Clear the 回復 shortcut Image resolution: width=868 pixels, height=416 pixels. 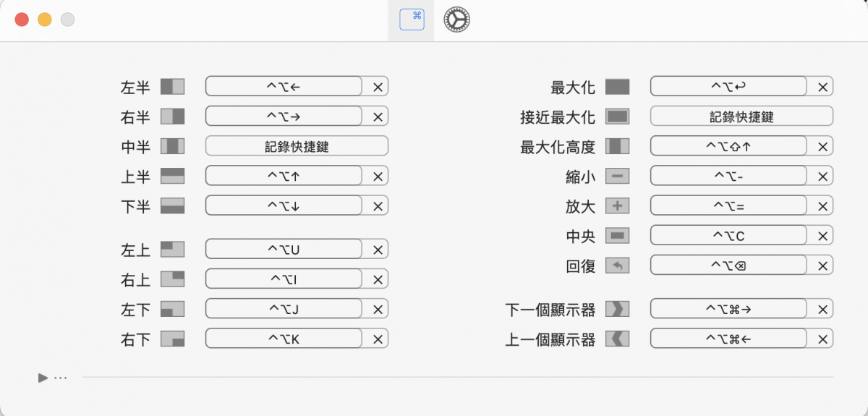click(822, 266)
